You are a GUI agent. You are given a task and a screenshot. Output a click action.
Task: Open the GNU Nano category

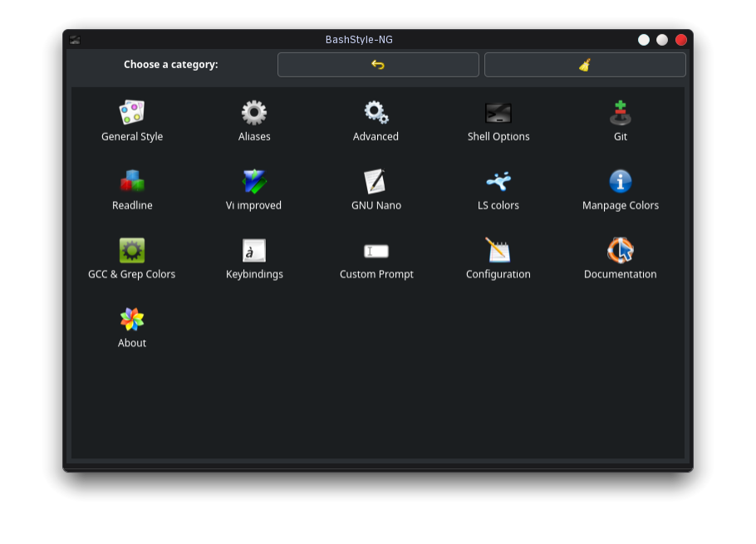pyautogui.click(x=376, y=189)
